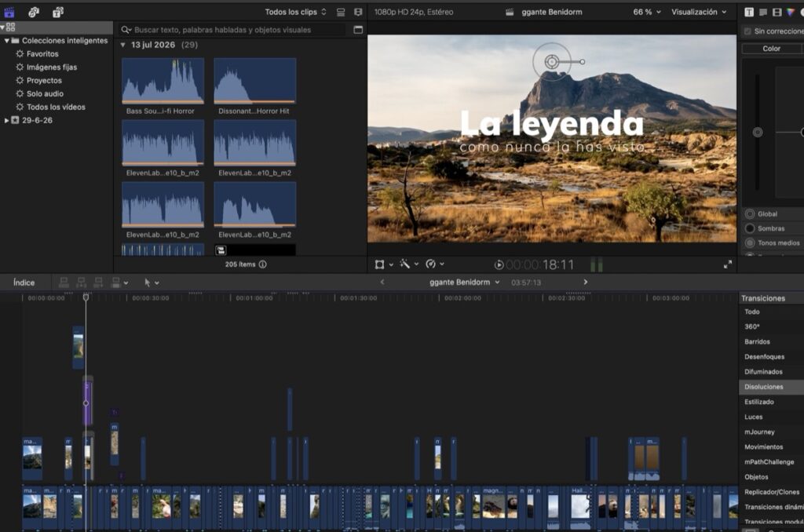804x532 pixels.
Task: Expand the 29-6-26 event
Action: point(6,120)
